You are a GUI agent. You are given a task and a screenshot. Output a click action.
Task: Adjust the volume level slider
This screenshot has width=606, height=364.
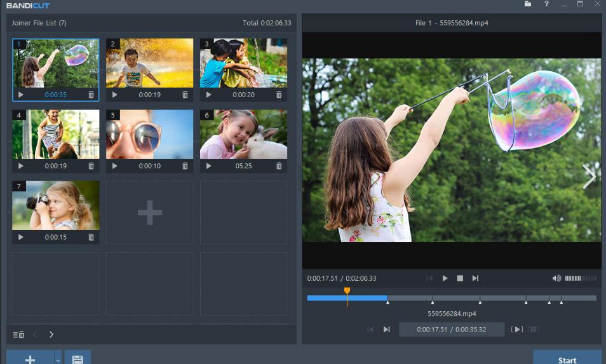[581, 278]
